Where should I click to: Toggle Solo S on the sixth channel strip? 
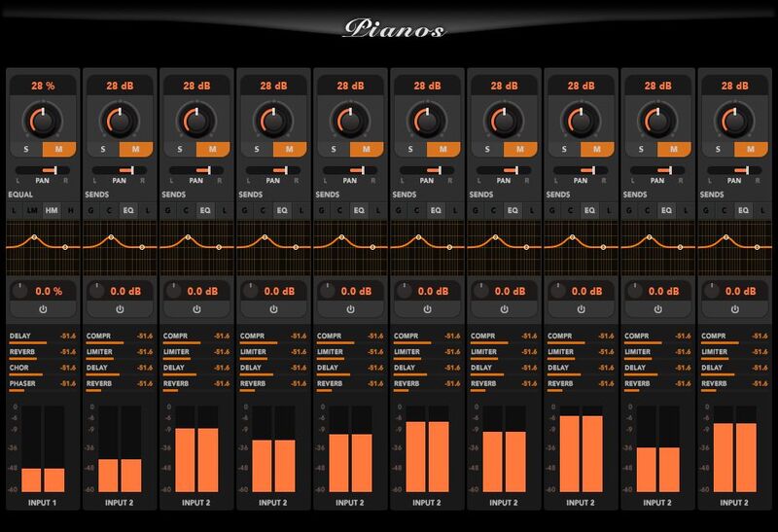(x=410, y=149)
